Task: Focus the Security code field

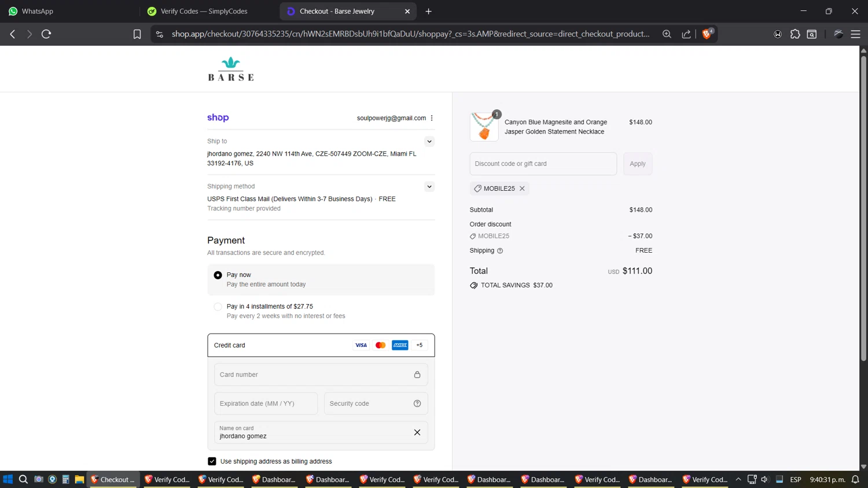Action: pyautogui.click(x=376, y=404)
